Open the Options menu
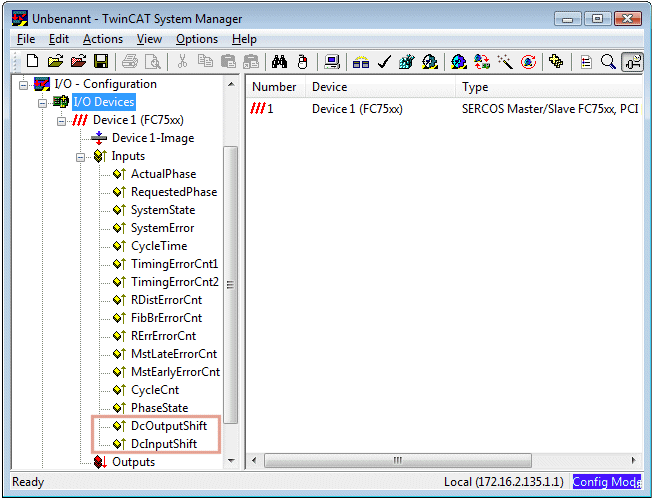The image size is (652, 499). coord(197,39)
